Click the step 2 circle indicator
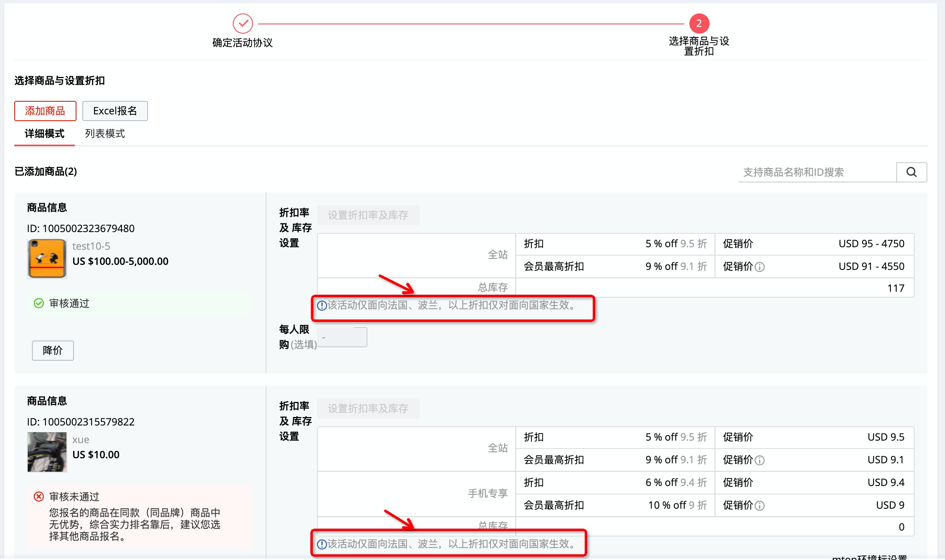945x560 pixels. coord(699,24)
